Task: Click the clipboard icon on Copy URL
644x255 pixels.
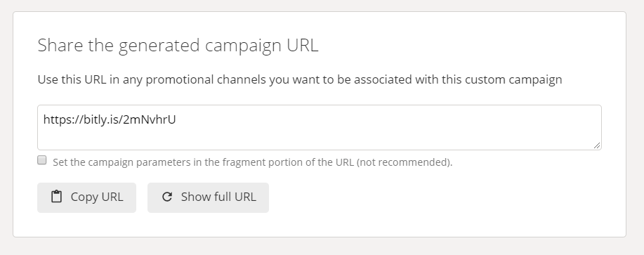Action: click(57, 197)
